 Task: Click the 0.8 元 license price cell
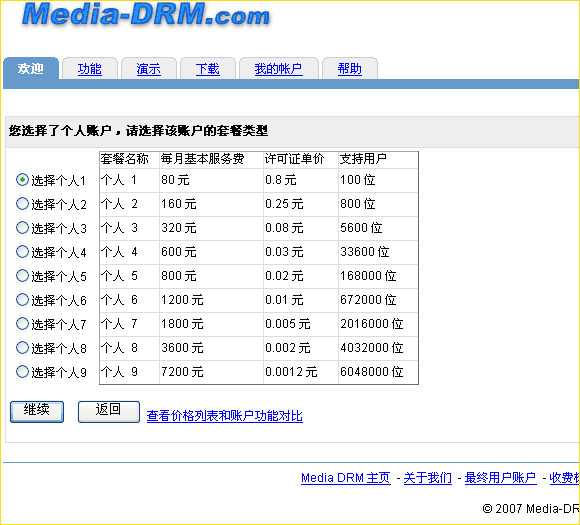tap(301, 180)
